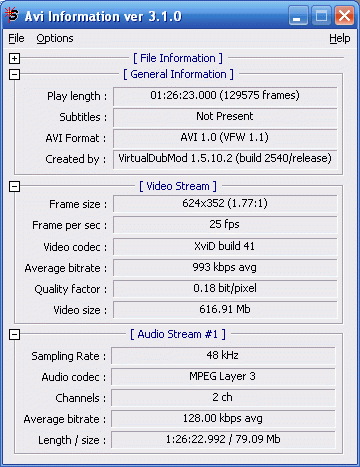Collapse the General Information section
The width and height of the screenshot is (360, 467).
click(x=14, y=74)
